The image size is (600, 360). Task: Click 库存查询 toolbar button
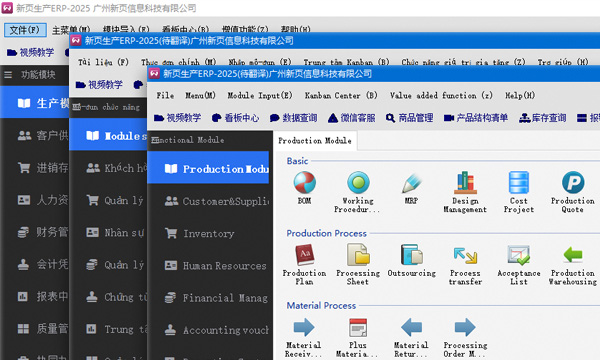coord(543,118)
